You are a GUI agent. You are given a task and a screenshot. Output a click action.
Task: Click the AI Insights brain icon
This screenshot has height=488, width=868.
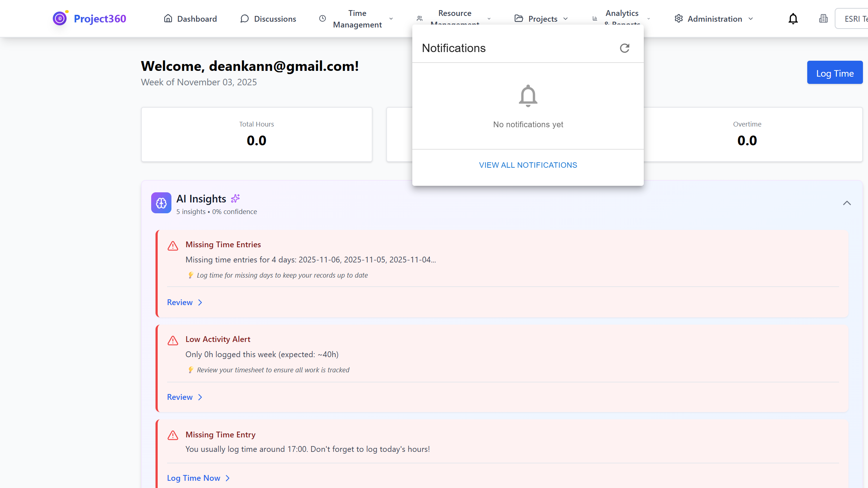pyautogui.click(x=161, y=203)
